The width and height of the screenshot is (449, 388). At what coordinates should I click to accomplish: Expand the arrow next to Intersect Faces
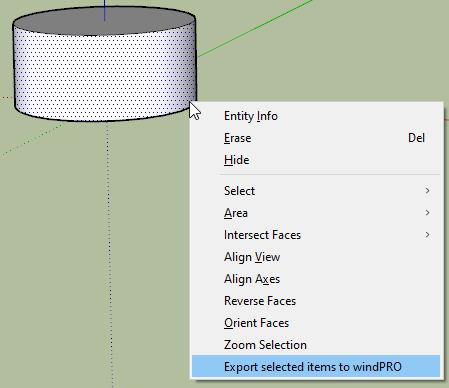[427, 235]
